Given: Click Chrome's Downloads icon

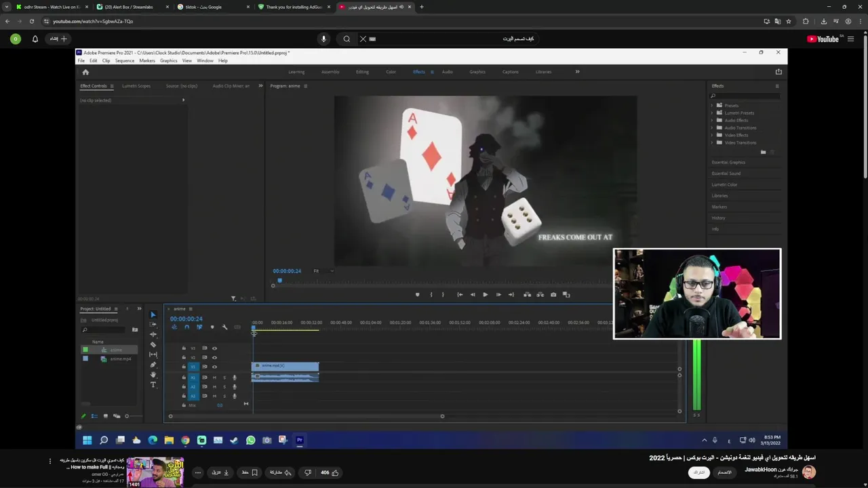Looking at the screenshot, I should (823, 21).
